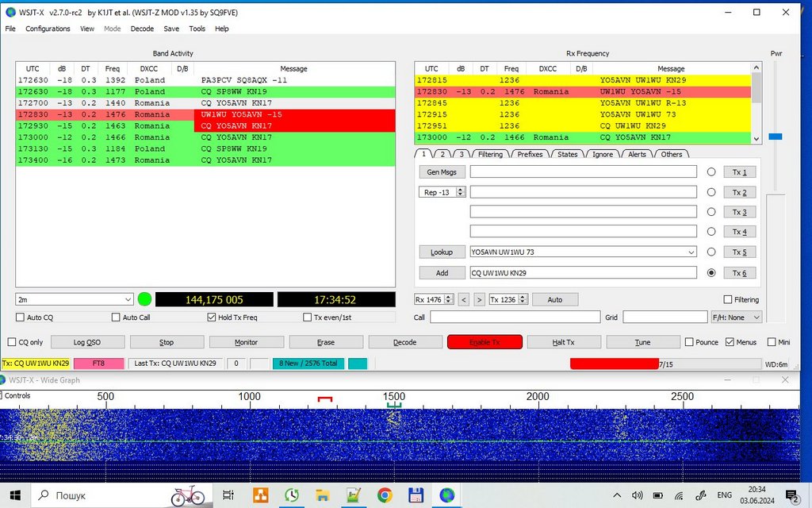Switch to the Prefixes tab
This screenshot has width=812, height=508.
tap(530, 154)
